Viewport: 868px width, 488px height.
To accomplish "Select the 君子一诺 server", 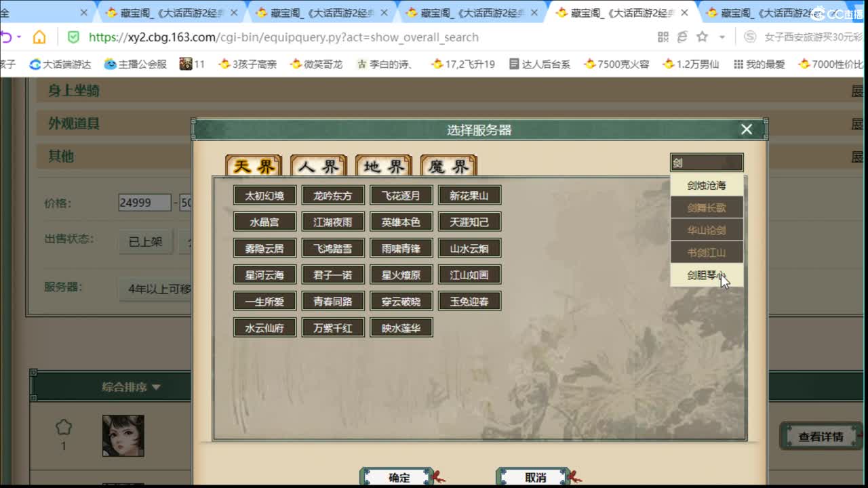I will (x=333, y=274).
